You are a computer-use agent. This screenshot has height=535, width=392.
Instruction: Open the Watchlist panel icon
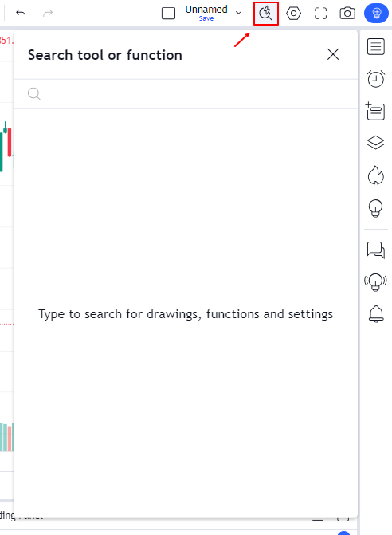375,46
